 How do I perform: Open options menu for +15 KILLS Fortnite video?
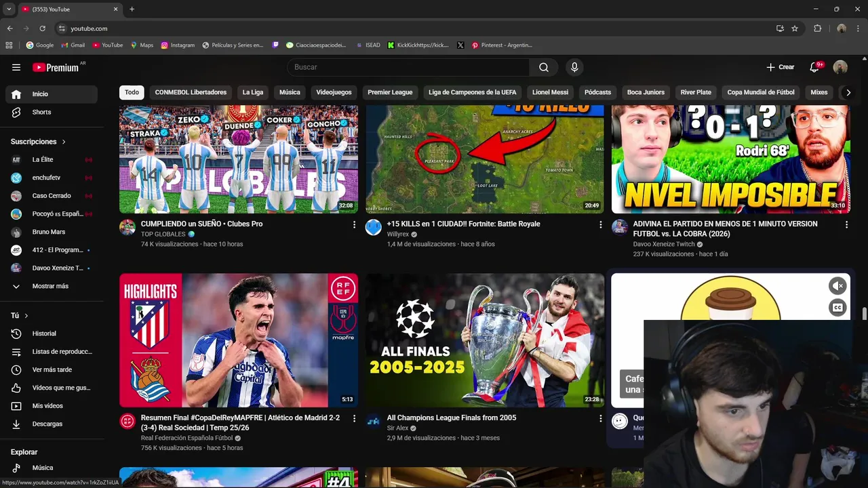coord(600,224)
